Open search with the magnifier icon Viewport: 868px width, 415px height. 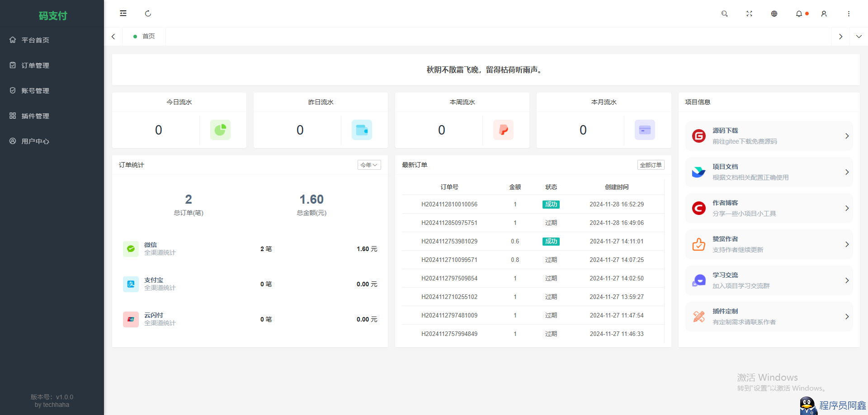coord(724,14)
